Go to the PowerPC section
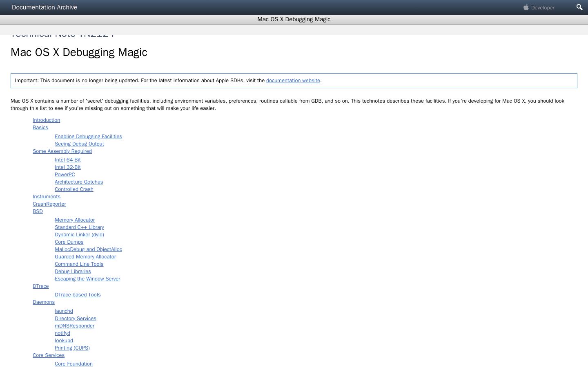Viewport: 588px width, 368px height. (65, 175)
